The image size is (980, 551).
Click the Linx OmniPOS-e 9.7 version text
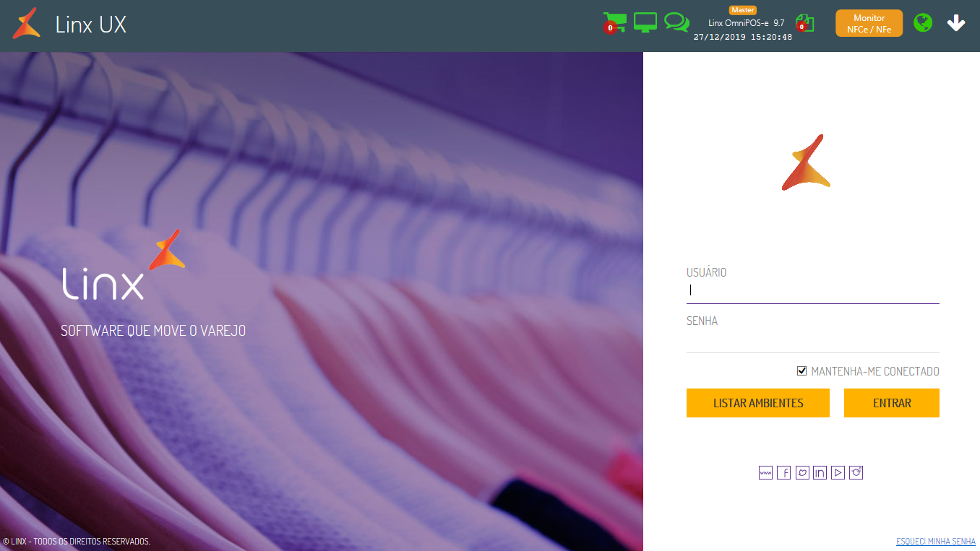coord(747,23)
